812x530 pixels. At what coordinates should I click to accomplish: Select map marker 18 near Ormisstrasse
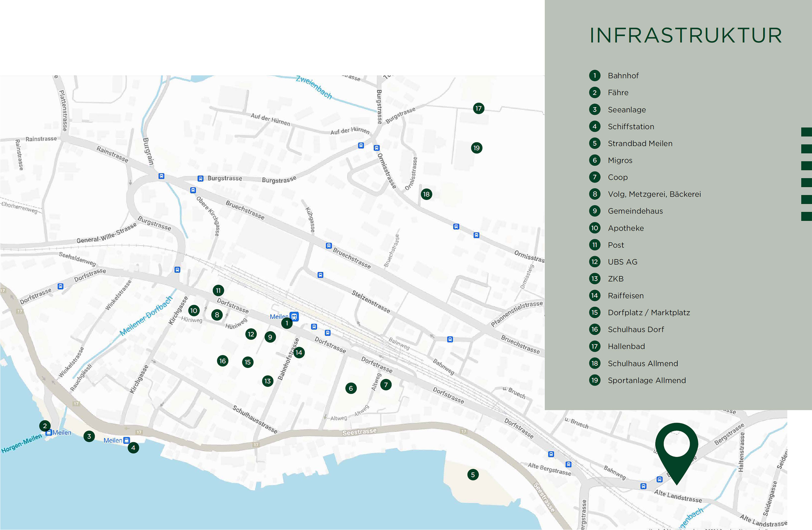426,194
